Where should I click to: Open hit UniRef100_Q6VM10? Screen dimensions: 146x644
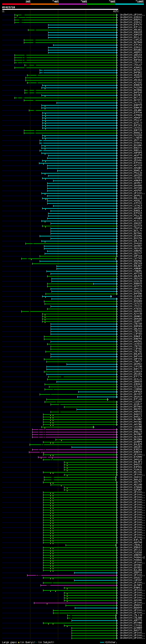pyautogui.click(x=131, y=364)
